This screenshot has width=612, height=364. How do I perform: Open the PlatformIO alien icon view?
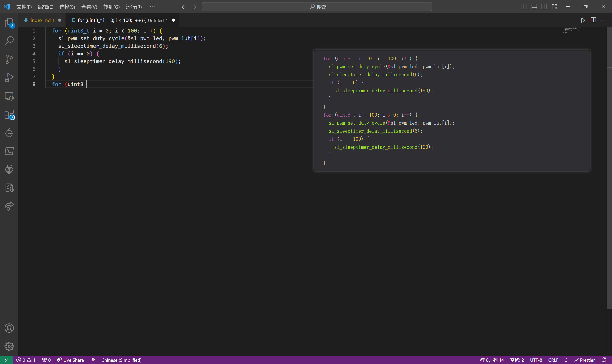9,170
